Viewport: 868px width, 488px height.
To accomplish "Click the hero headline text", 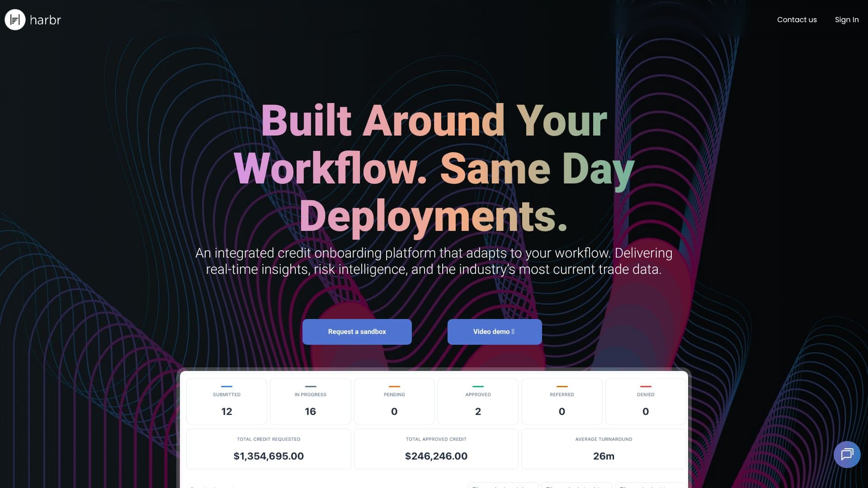I will (434, 168).
